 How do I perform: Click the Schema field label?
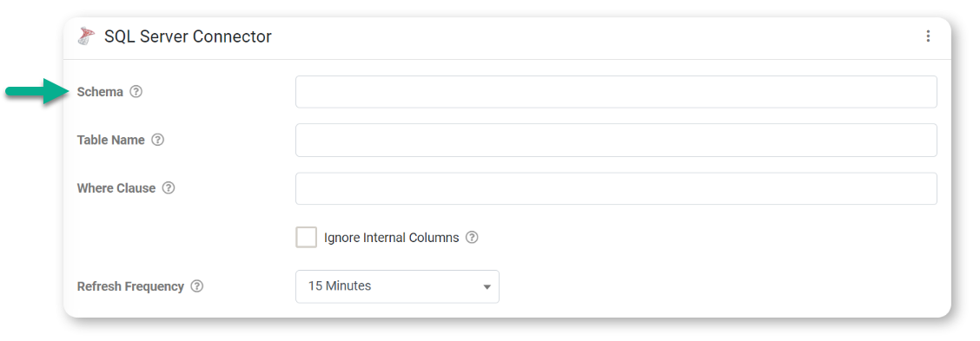pyautogui.click(x=100, y=92)
